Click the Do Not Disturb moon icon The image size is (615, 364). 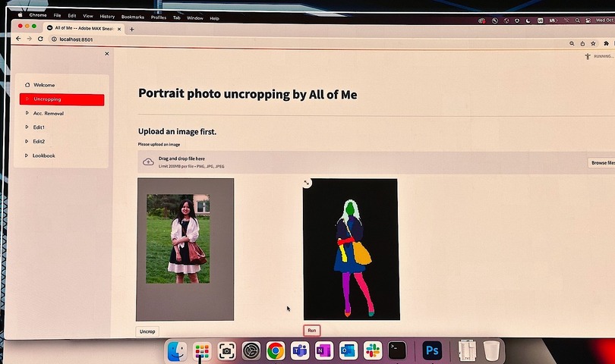(x=528, y=20)
